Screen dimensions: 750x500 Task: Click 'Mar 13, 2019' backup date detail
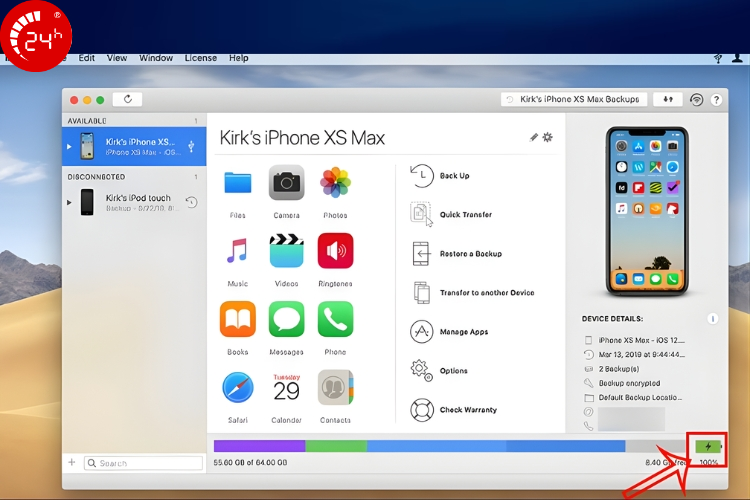point(634,355)
